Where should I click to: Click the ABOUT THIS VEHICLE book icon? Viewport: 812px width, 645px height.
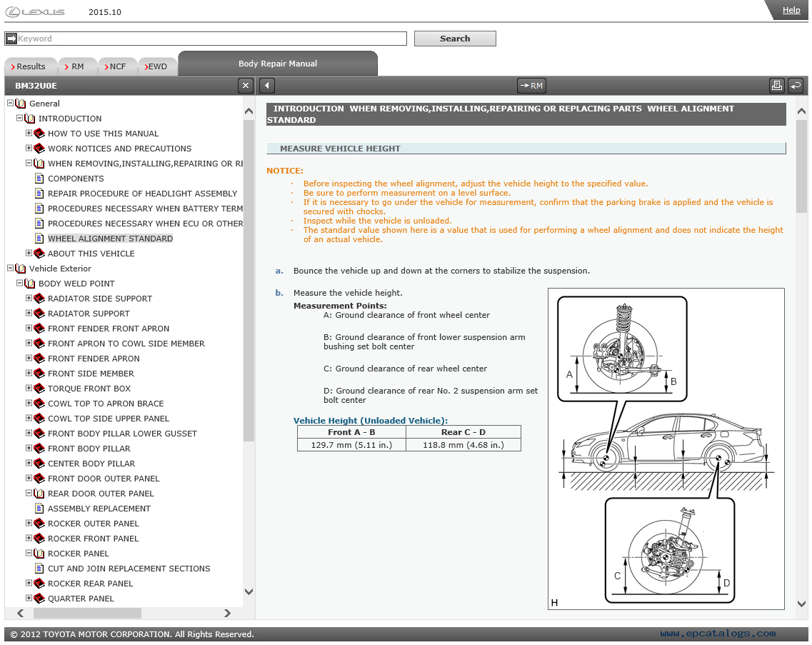click(39, 254)
